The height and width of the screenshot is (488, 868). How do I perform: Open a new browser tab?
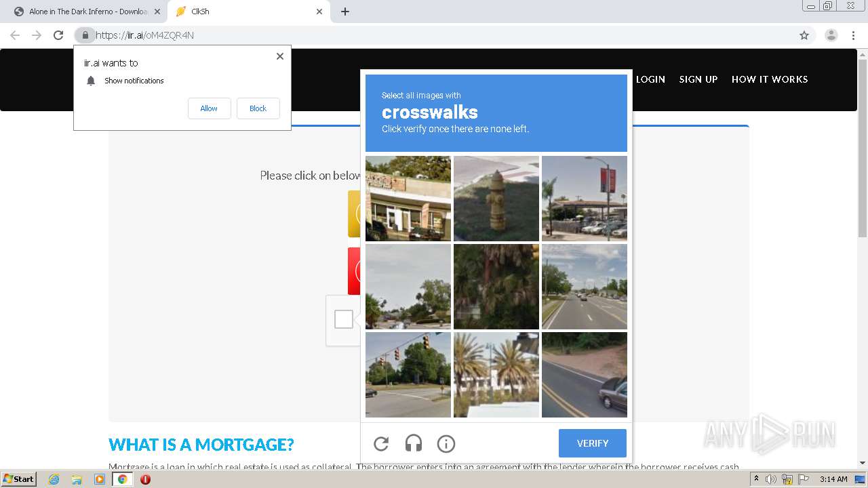pyautogui.click(x=345, y=12)
